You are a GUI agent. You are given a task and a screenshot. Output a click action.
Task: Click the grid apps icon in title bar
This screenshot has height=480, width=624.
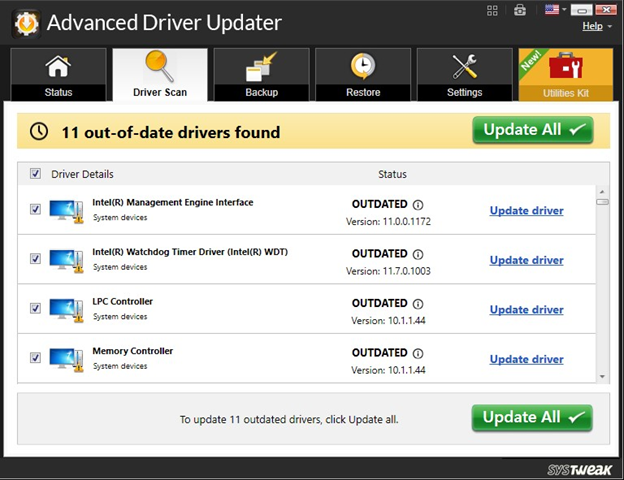(x=493, y=10)
